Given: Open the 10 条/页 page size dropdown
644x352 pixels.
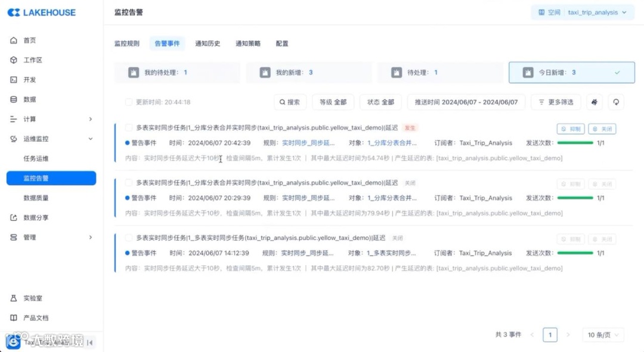Looking at the screenshot, I should [603, 335].
